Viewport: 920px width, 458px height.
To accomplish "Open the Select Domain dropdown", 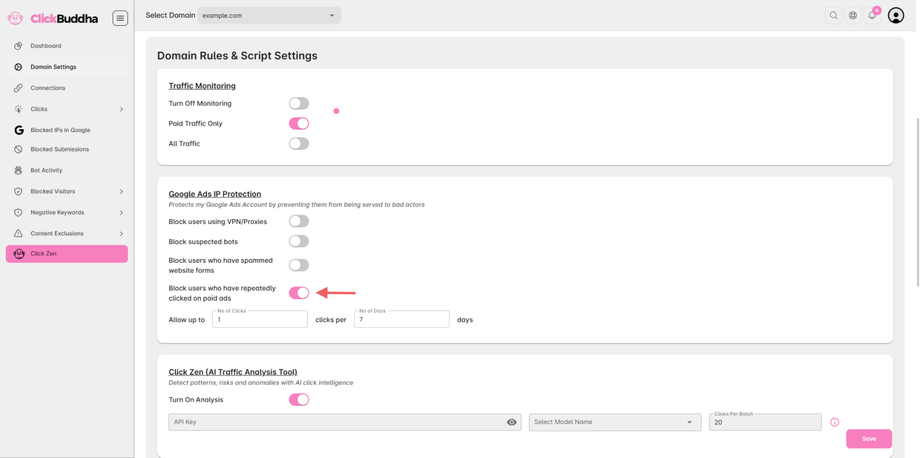I will pyautogui.click(x=269, y=16).
